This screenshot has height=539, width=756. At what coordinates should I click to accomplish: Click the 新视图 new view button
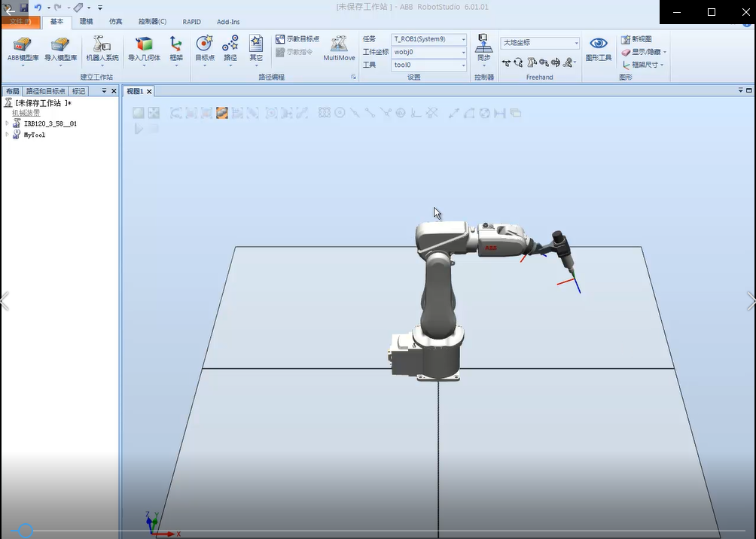[x=636, y=39]
